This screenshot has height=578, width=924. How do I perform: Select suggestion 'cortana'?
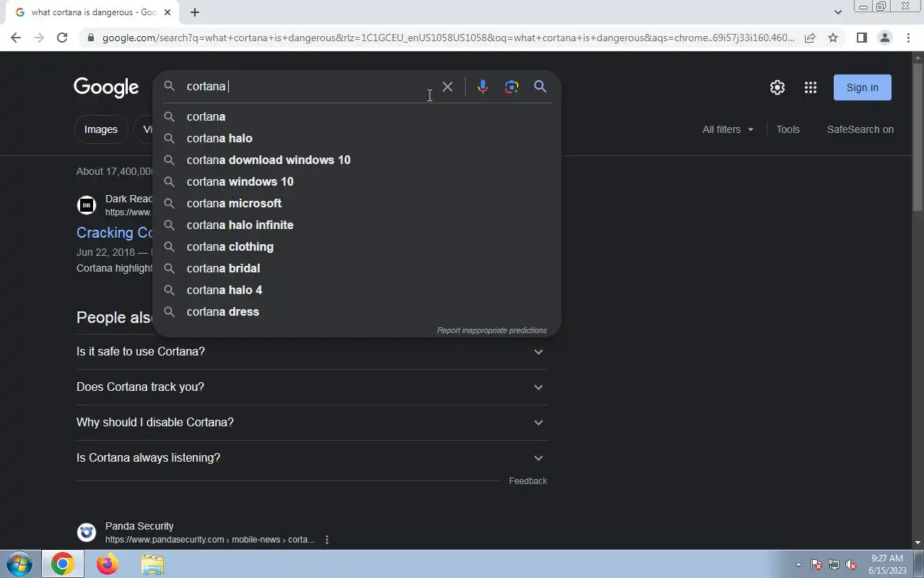[x=357, y=116]
